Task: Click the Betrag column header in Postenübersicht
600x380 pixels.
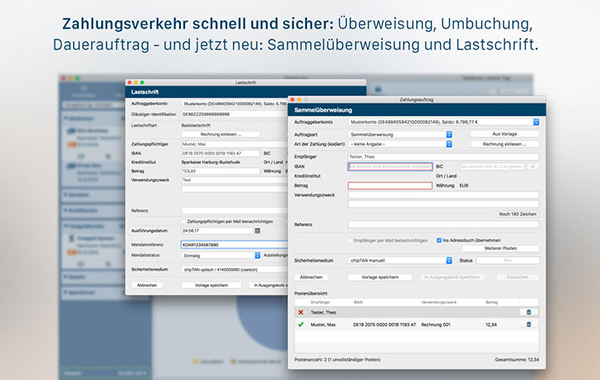Action: coord(491,302)
